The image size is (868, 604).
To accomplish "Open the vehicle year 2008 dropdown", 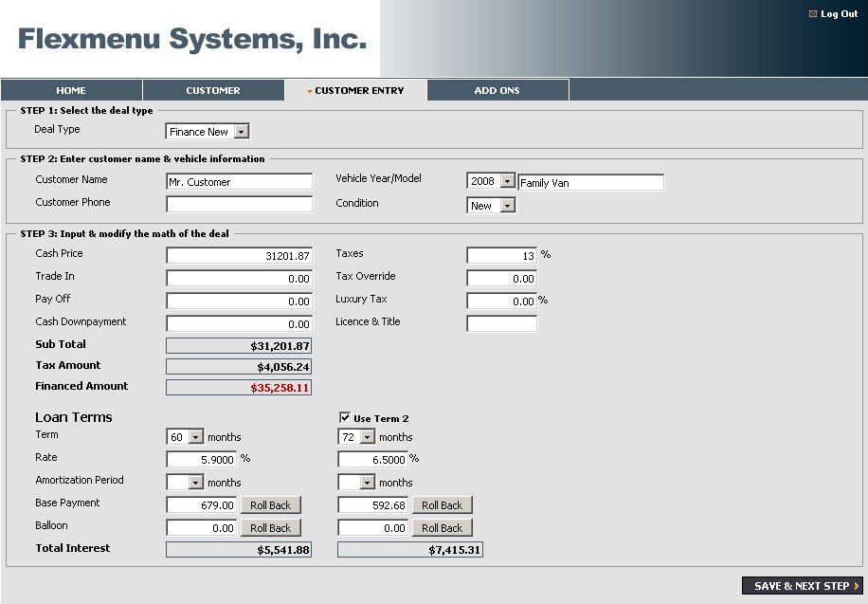I will (x=491, y=181).
